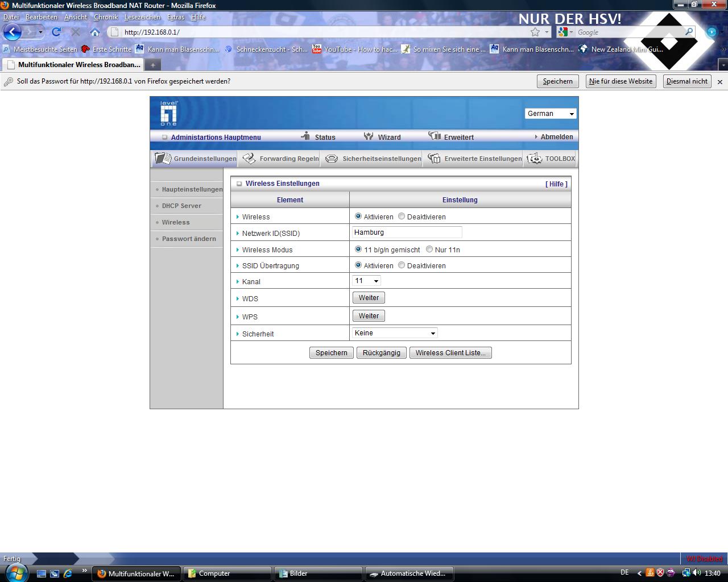Click the Firefox back arrow button
Screen dimensions: 728x582
point(13,32)
